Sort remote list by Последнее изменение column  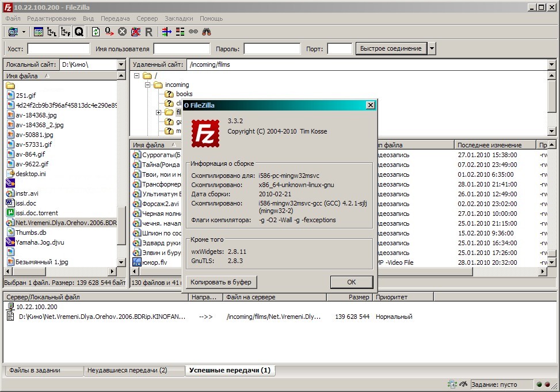[495, 145]
